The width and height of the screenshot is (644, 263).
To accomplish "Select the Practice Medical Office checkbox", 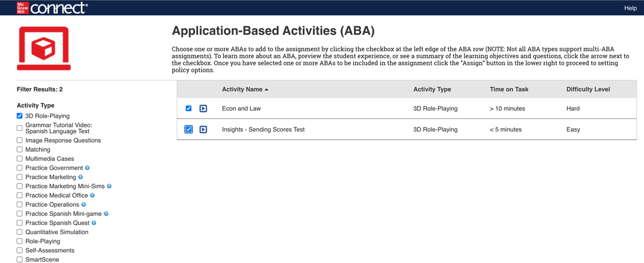I will click(x=20, y=195).
